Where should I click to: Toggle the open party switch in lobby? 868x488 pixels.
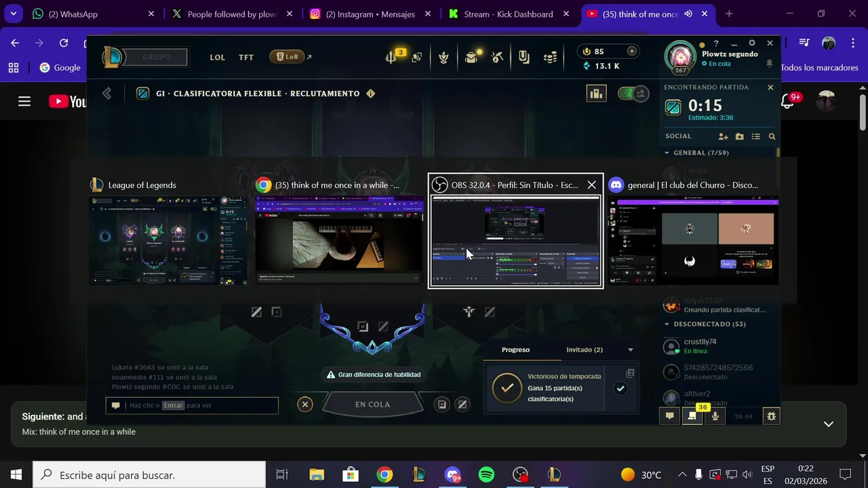click(x=633, y=94)
